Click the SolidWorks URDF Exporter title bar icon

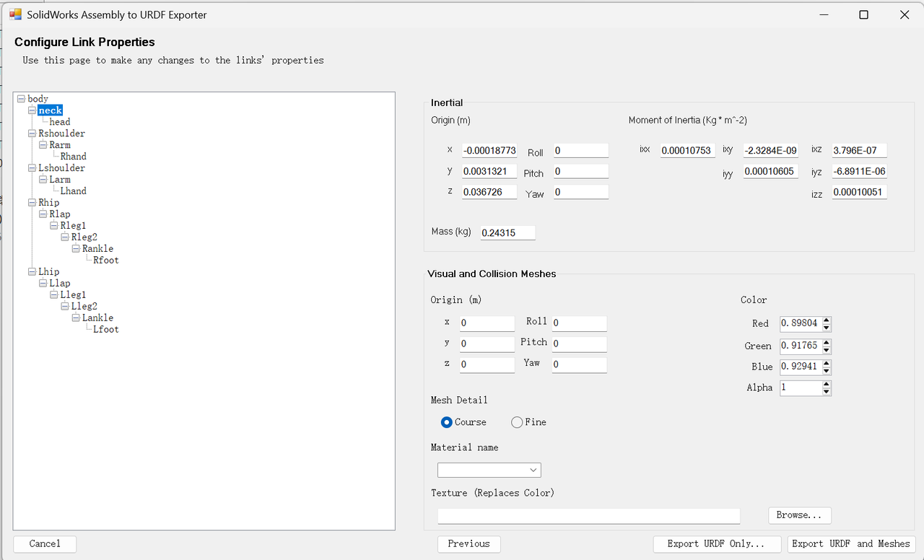[15, 14]
